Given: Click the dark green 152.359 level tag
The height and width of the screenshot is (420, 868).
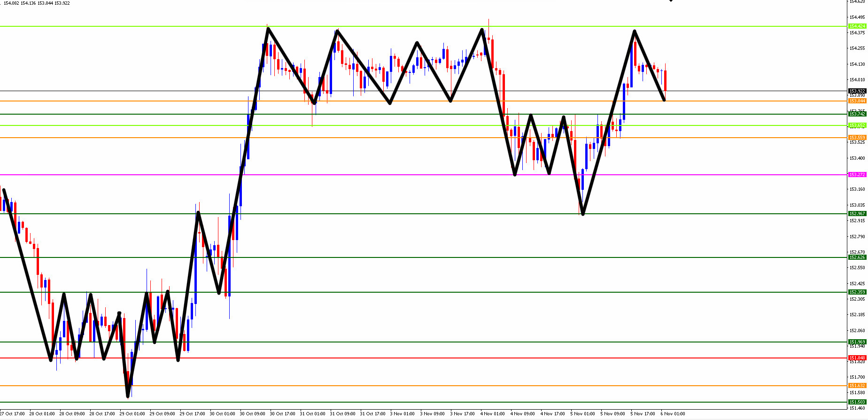Looking at the screenshot, I should pos(857,292).
